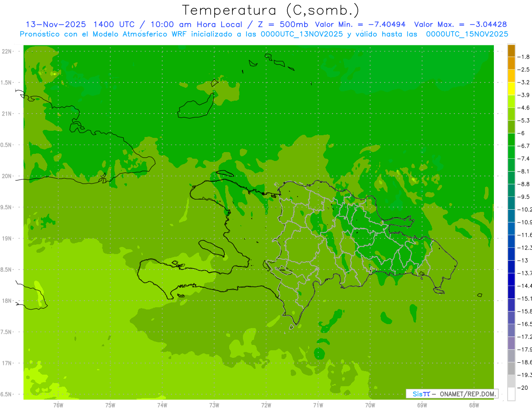532x411 pixels.
Task: Click the '21N' latitude label
Action: click(x=7, y=114)
